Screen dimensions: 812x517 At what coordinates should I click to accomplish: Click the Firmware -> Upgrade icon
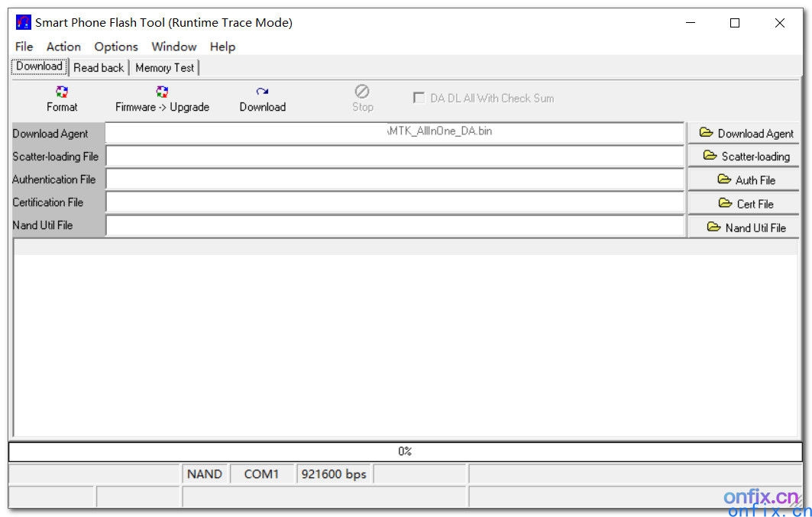161,98
